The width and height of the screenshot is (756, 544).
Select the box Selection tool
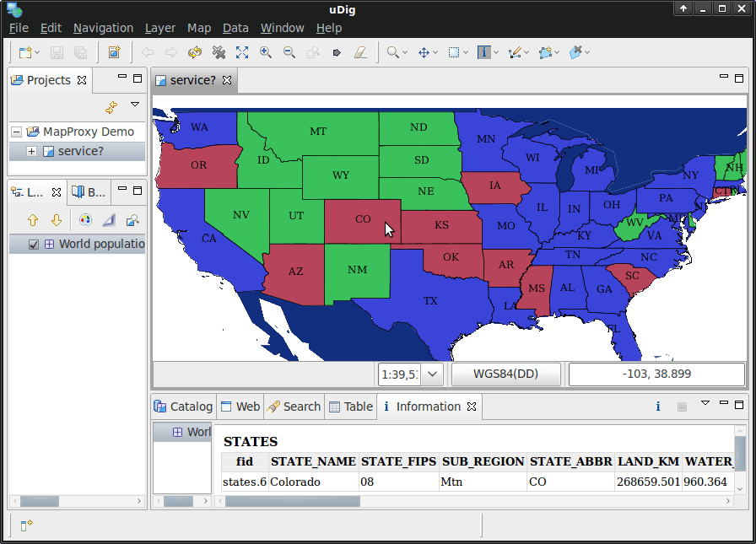(454, 52)
